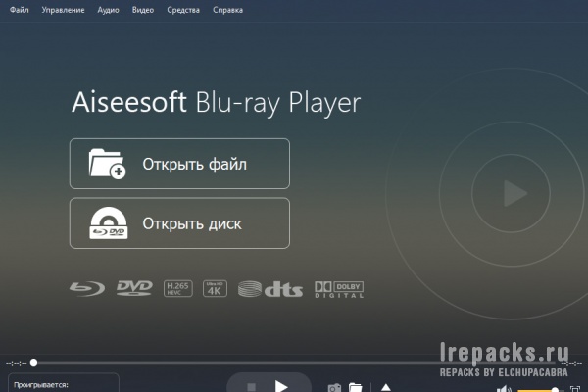Open the Управление menu
The image size is (588, 392).
[x=63, y=10]
